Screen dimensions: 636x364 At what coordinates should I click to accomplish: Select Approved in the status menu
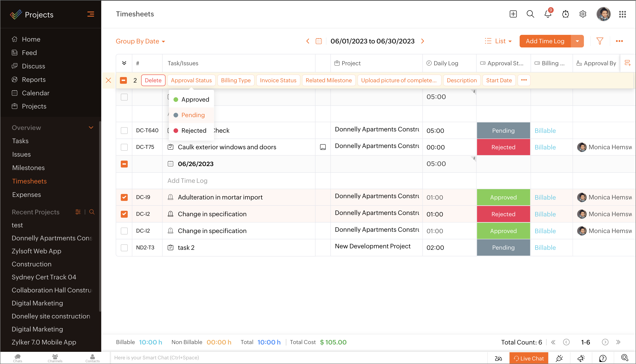pyautogui.click(x=195, y=100)
